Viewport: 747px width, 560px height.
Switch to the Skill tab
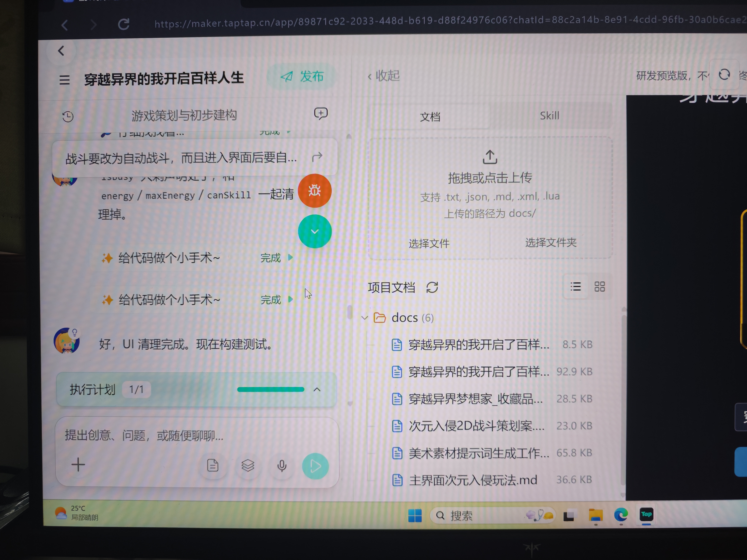click(x=549, y=116)
